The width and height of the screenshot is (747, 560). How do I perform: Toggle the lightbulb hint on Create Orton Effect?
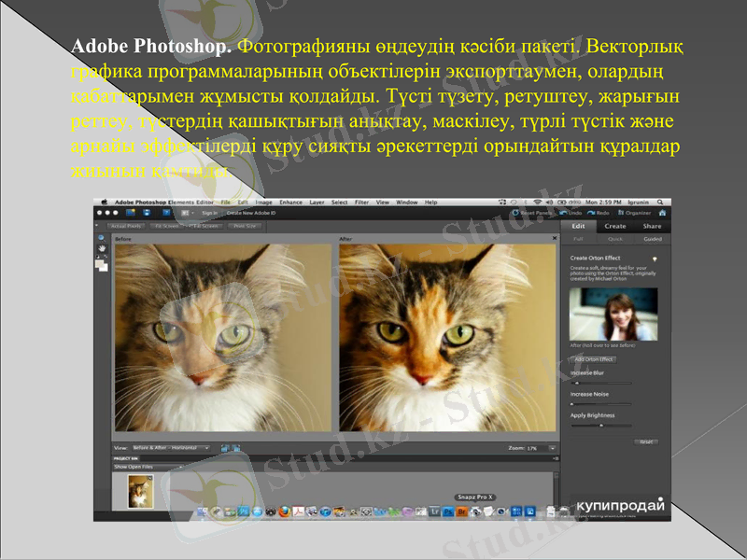pos(654,259)
